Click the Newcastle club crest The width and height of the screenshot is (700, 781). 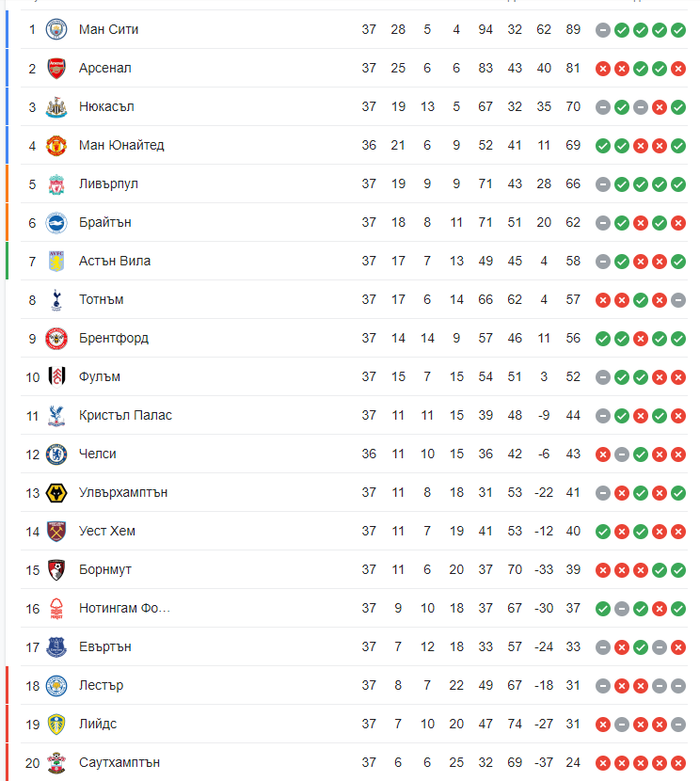(x=56, y=106)
